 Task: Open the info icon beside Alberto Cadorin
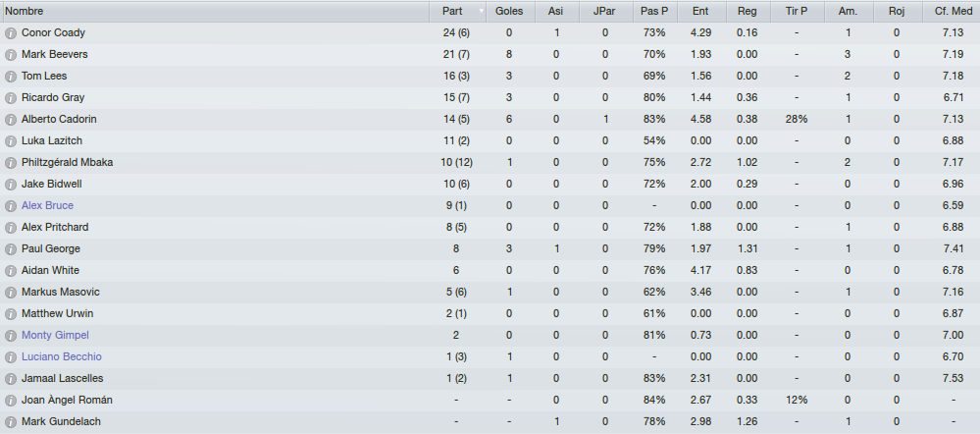coord(10,120)
